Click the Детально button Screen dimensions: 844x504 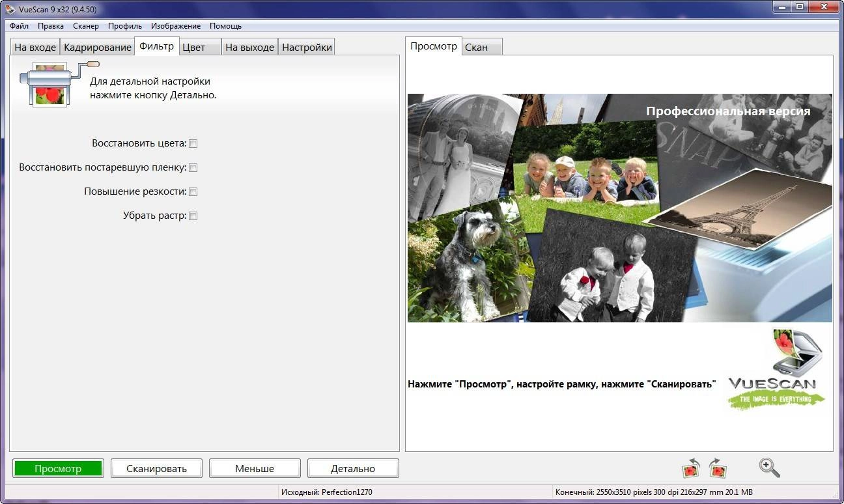click(x=353, y=468)
